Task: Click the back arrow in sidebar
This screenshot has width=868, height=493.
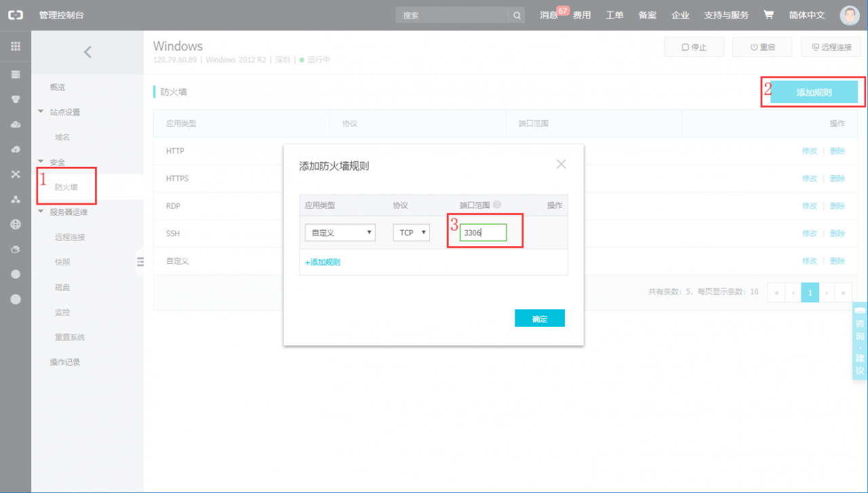Action: [x=87, y=52]
